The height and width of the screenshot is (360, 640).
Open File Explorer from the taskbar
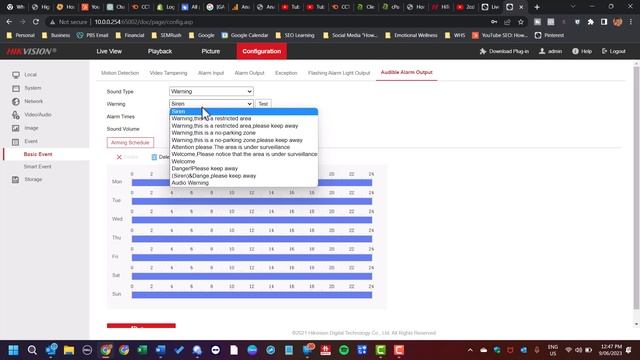coord(69,350)
